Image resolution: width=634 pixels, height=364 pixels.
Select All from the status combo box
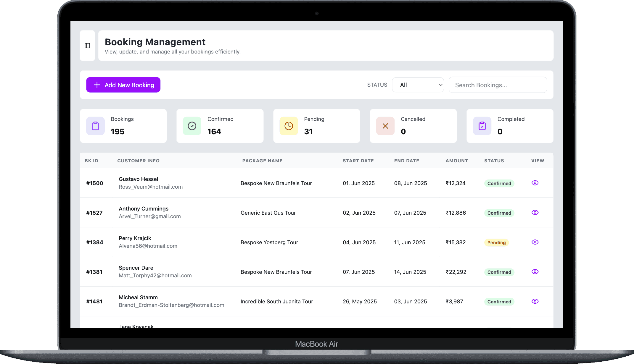pos(418,85)
